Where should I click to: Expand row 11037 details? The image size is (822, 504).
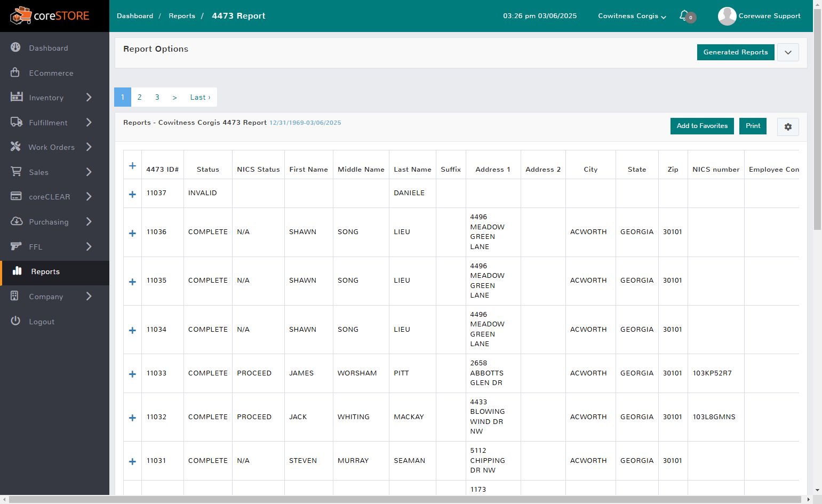click(x=132, y=195)
